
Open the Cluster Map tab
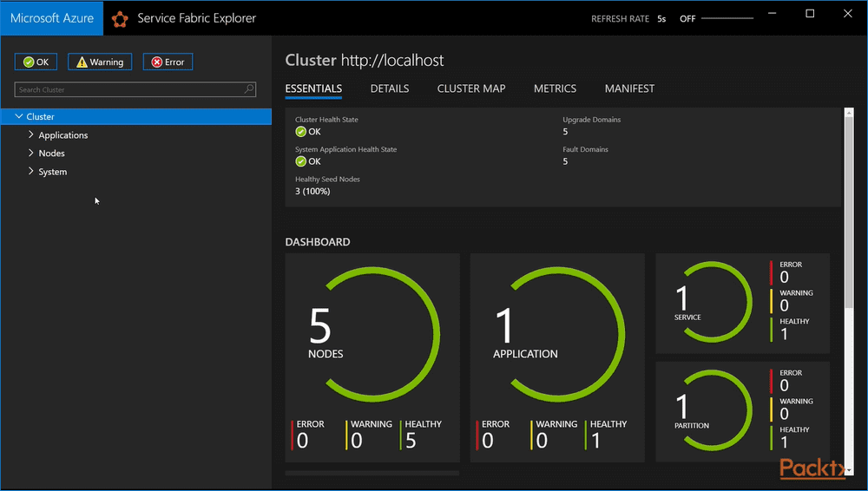(471, 88)
